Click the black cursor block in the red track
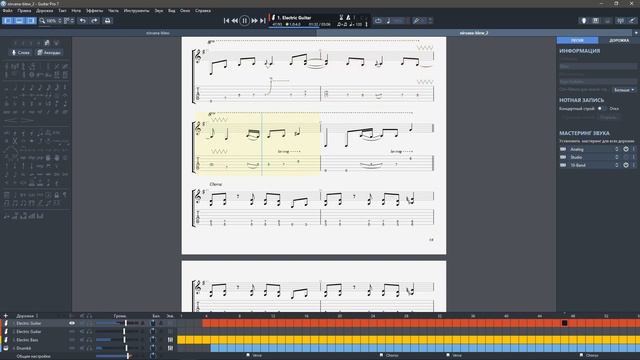This screenshot has width=640, height=360. click(564, 323)
